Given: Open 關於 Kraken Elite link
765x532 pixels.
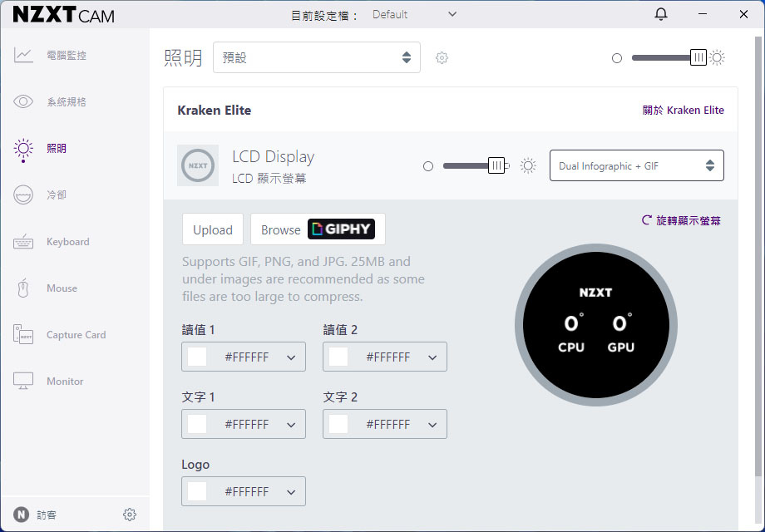Looking at the screenshot, I should coord(683,110).
